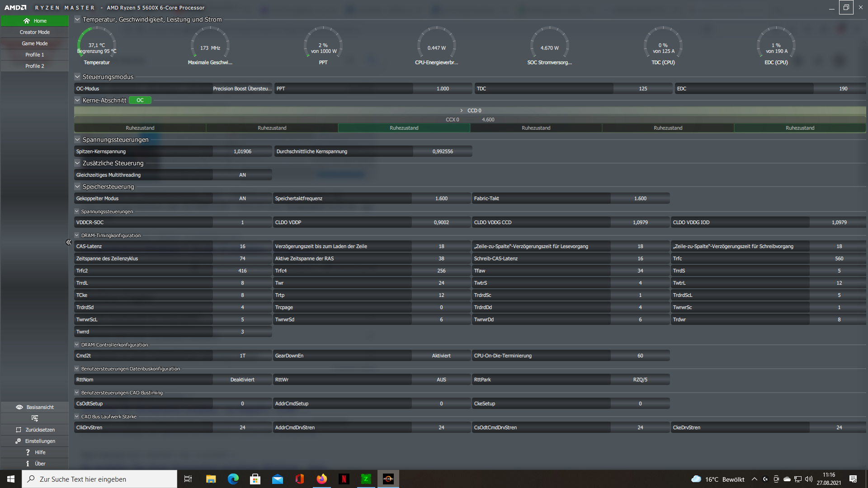Open Hilfe with the question mark icon

pyautogui.click(x=28, y=452)
